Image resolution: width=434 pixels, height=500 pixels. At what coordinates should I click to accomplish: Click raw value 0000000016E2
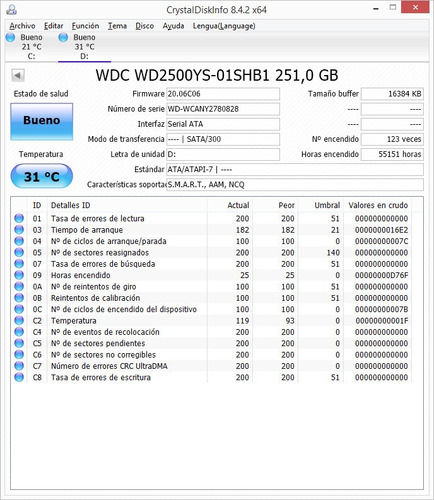point(382,230)
